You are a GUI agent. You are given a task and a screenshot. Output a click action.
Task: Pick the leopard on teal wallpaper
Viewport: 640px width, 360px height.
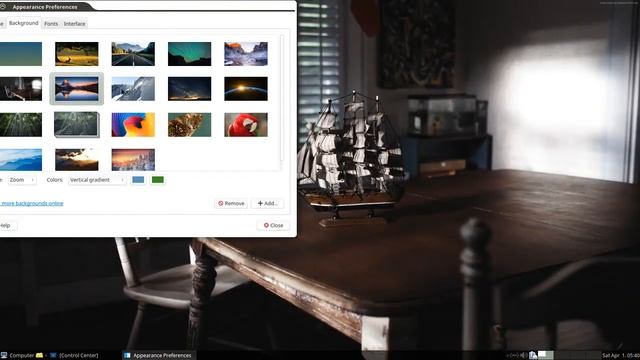189,124
